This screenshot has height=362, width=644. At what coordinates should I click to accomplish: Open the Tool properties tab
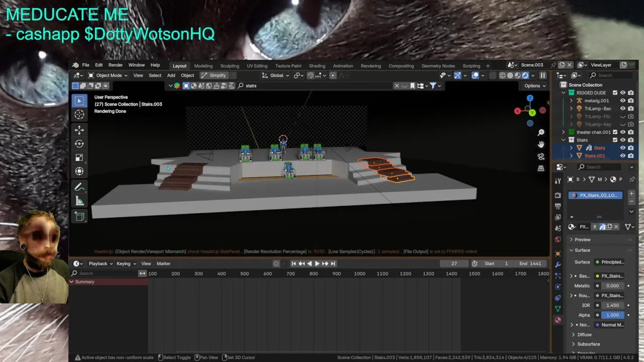(557, 180)
